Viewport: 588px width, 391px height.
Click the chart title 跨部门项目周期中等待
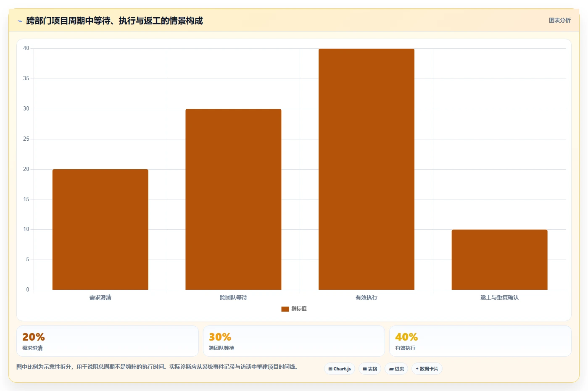click(114, 21)
